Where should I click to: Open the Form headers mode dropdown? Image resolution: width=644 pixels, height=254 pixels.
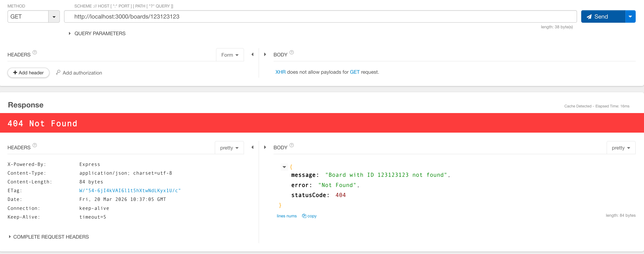point(230,55)
